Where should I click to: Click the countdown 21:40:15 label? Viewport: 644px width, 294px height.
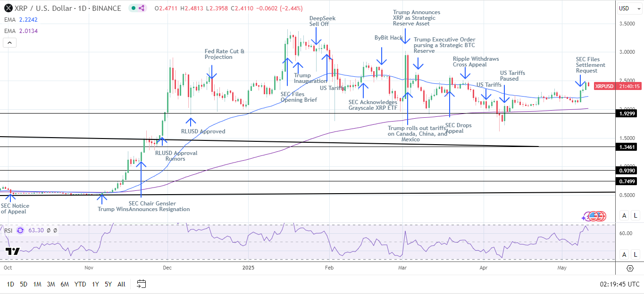[x=629, y=86]
